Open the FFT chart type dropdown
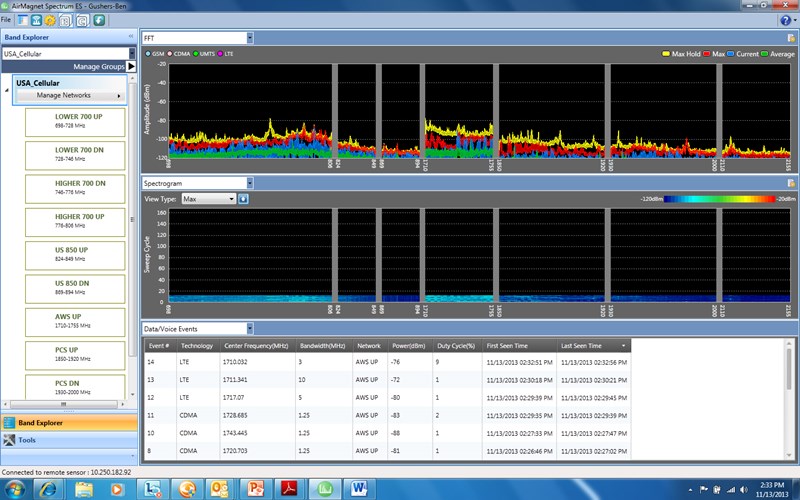This screenshot has height=500, width=800. click(249, 38)
